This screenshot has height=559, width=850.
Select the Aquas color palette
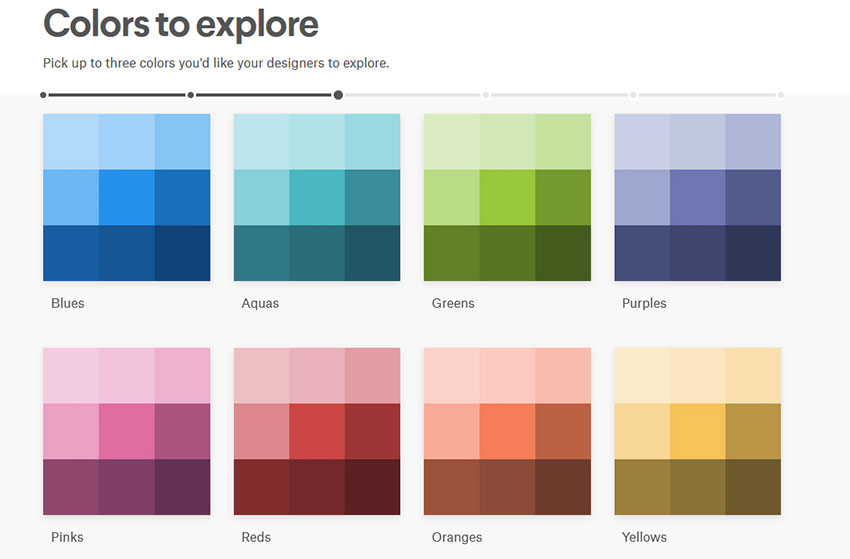[317, 197]
